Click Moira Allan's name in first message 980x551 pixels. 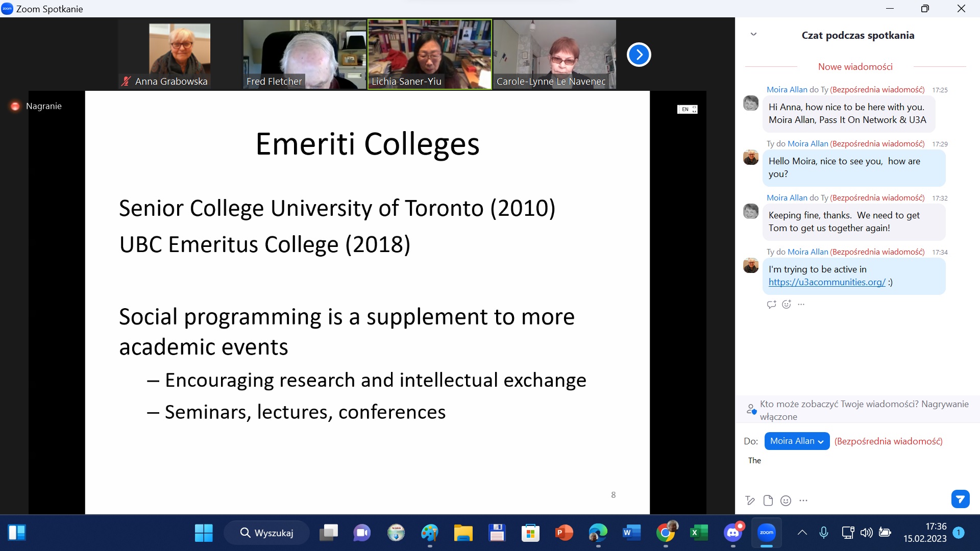pyautogui.click(x=787, y=90)
